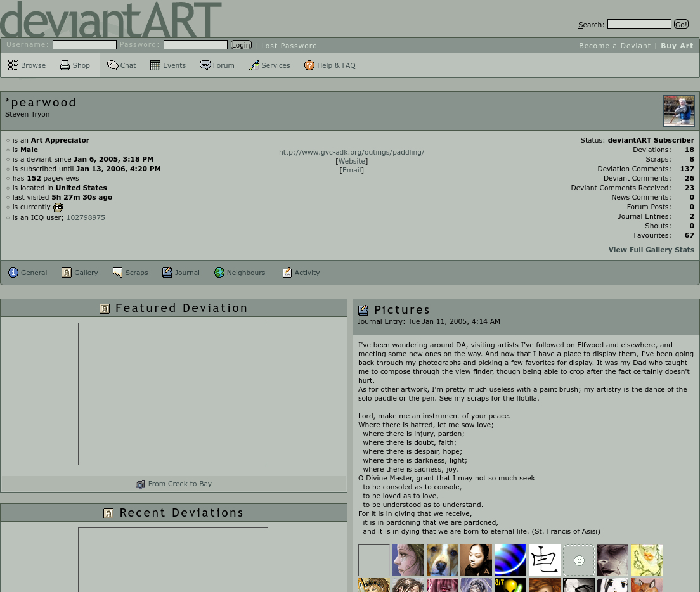Open Help & FAQ page

click(x=336, y=65)
